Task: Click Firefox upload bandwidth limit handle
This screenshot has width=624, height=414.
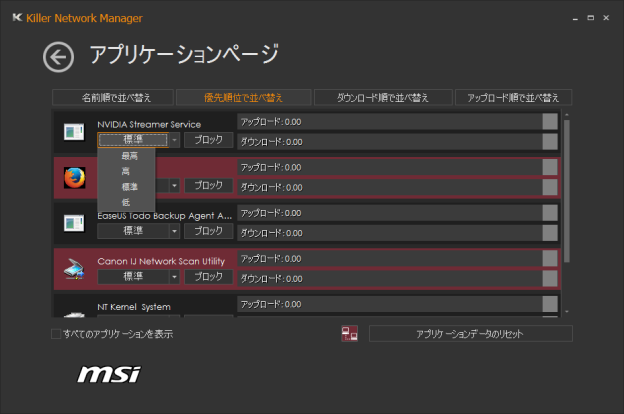Action: tap(550, 167)
